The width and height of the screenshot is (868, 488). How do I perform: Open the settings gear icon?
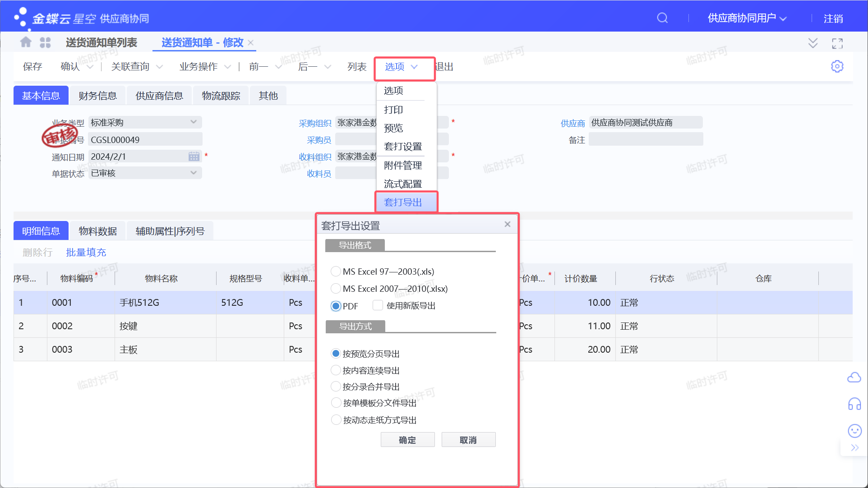click(x=837, y=66)
